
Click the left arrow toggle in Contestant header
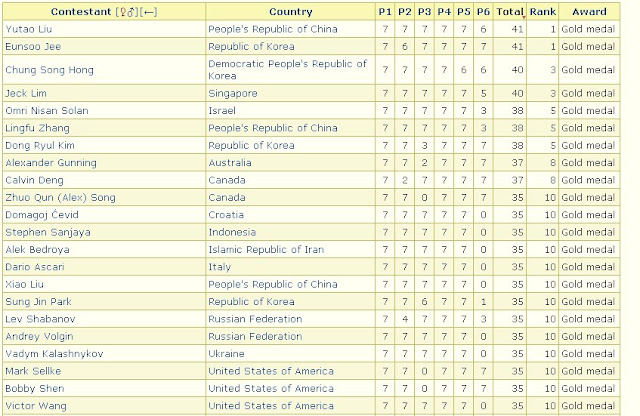149,12
